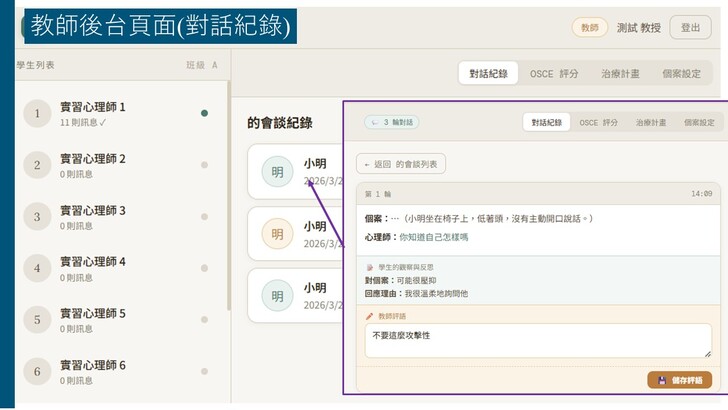Switch to the OSCE 評分 tab in top bar

(x=554, y=73)
